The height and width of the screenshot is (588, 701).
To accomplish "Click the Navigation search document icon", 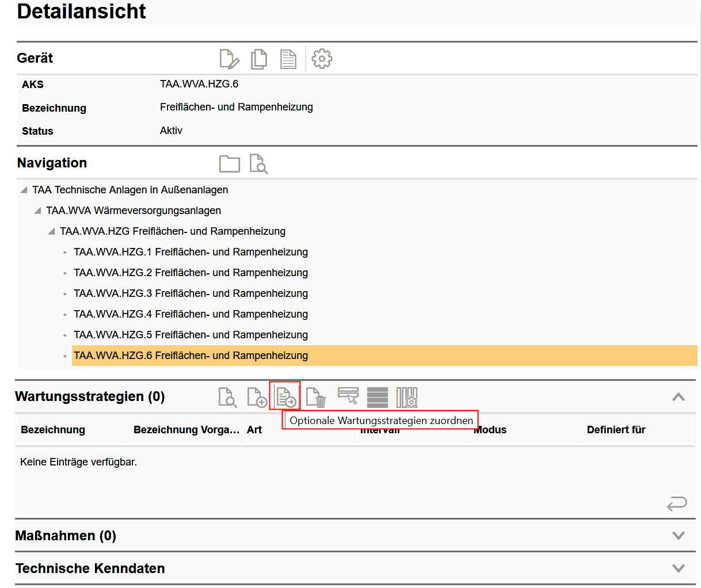I will pyautogui.click(x=258, y=164).
